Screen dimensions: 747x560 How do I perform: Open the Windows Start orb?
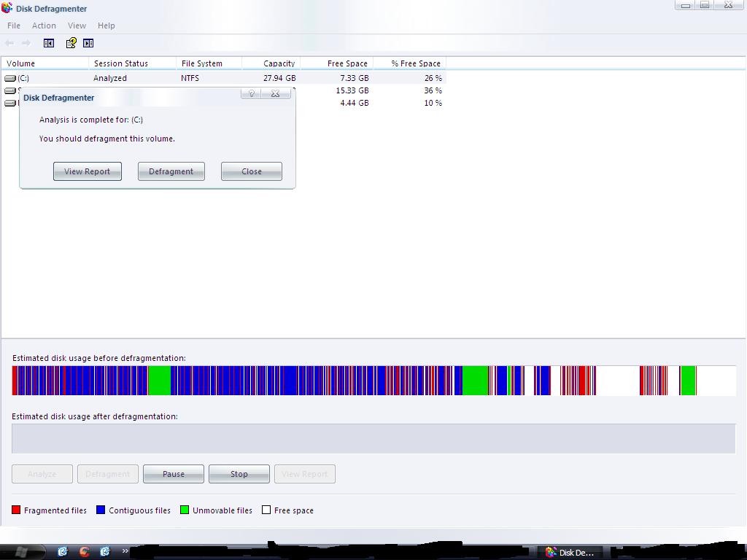(x=16, y=551)
